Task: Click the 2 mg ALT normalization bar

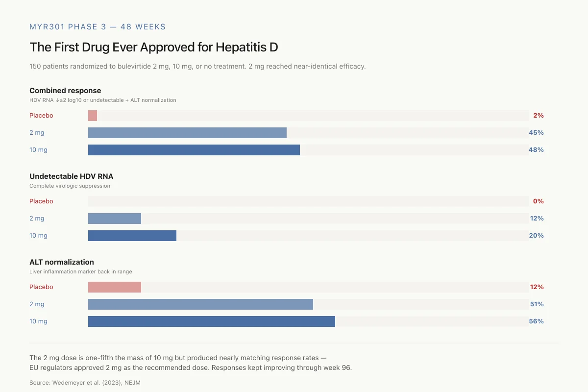Action: pos(200,304)
